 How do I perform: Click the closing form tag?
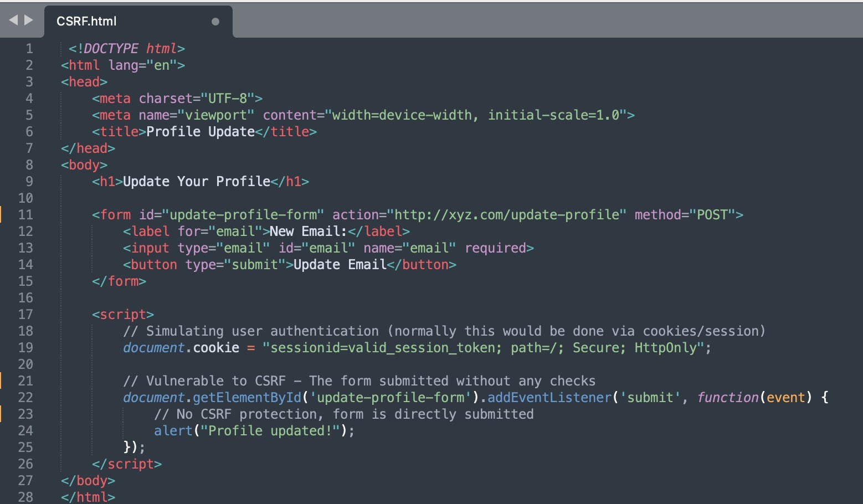(x=119, y=281)
